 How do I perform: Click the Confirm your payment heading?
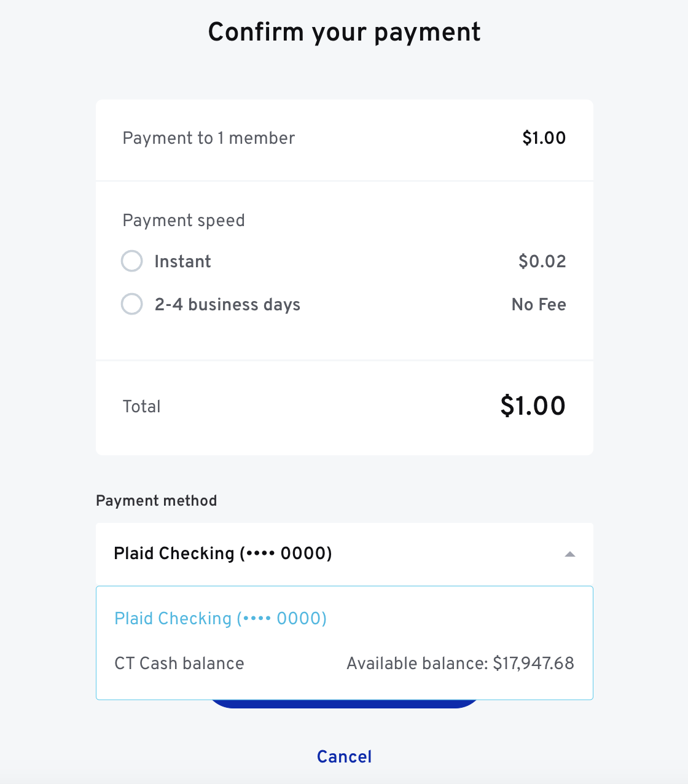[x=344, y=32]
